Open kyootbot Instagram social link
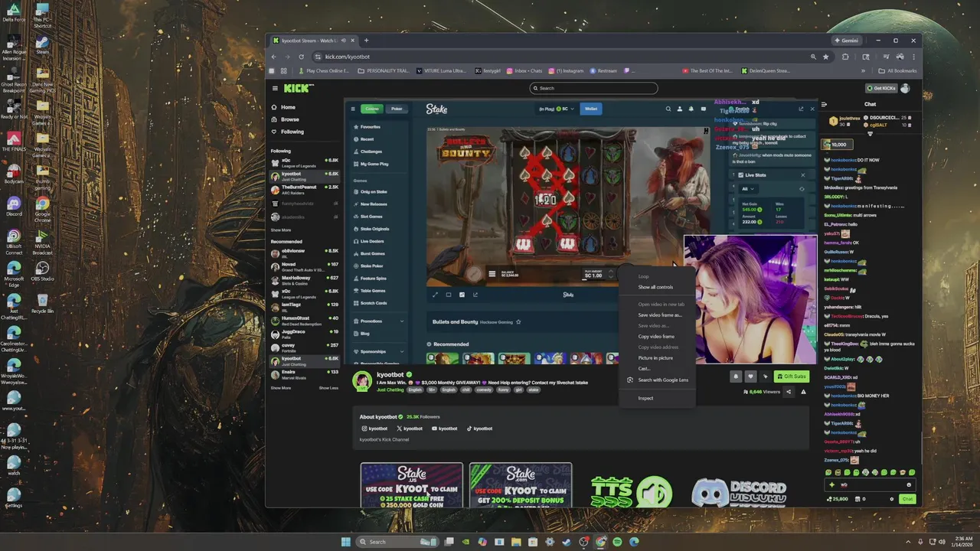The image size is (980, 551). tap(375, 429)
